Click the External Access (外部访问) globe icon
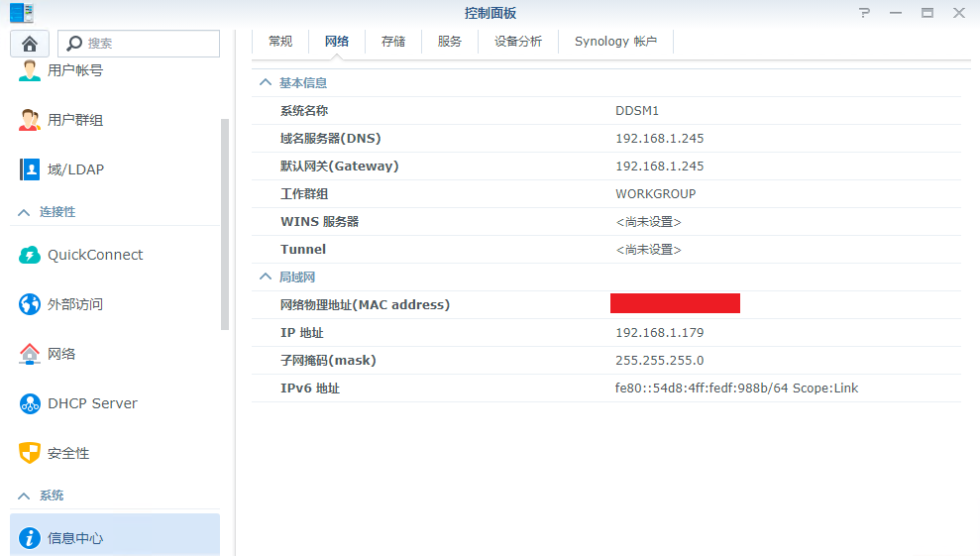980x556 pixels. [x=30, y=304]
